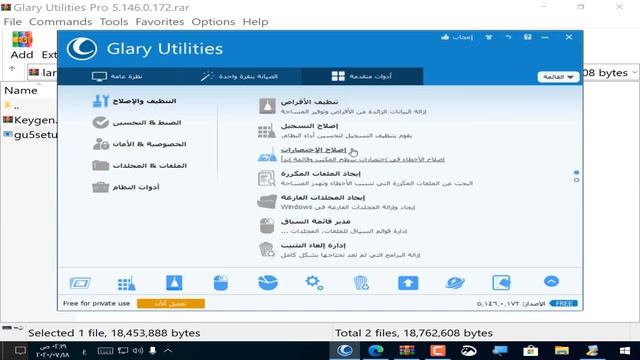Image resolution: width=640 pixels, height=360 pixels.
Task: Select the Files & Folders category
Action: pyautogui.click(x=140, y=165)
